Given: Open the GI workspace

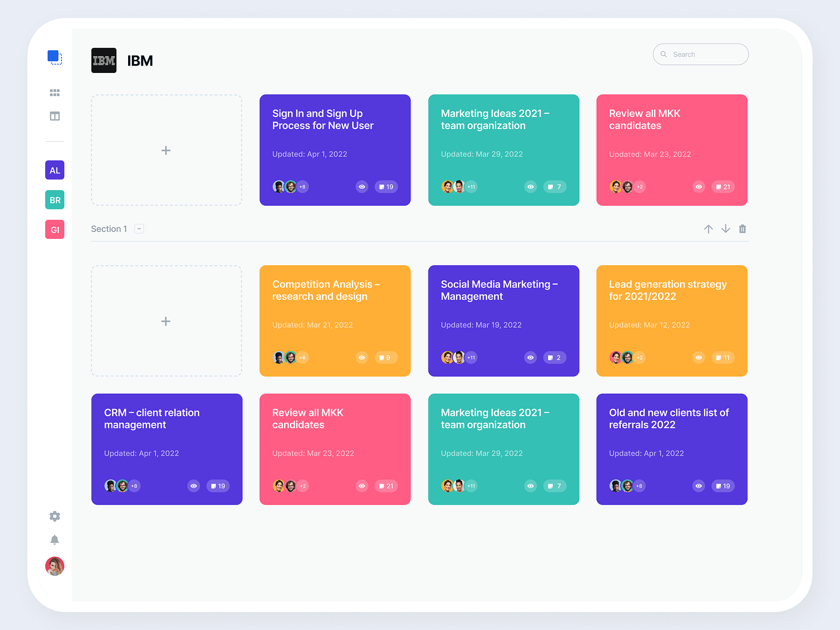Looking at the screenshot, I should [x=55, y=229].
